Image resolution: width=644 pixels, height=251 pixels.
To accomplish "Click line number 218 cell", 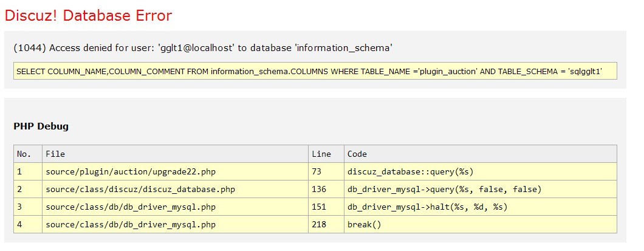I will pos(326,225).
